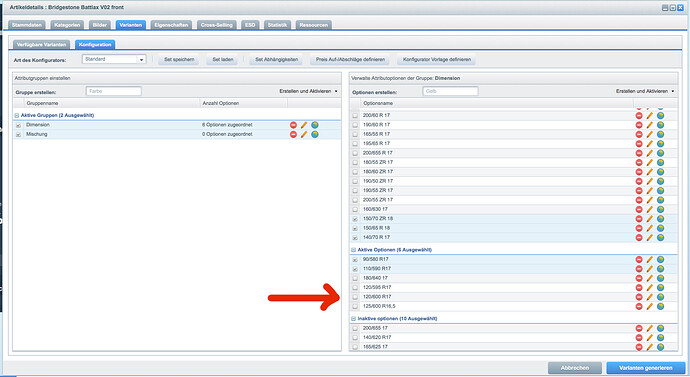Delete option 195/65 R 17
The width and height of the screenshot is (690, 377).
click(639, 144)
